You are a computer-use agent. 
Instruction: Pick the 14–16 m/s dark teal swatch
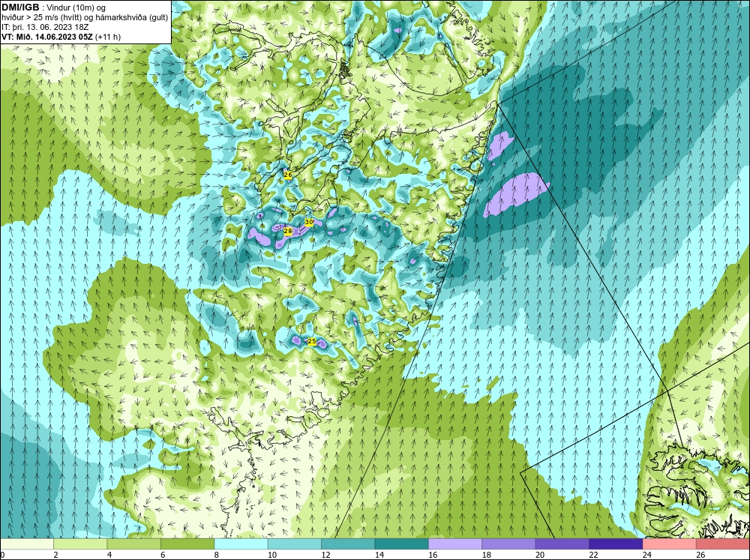tap(402, 544)
